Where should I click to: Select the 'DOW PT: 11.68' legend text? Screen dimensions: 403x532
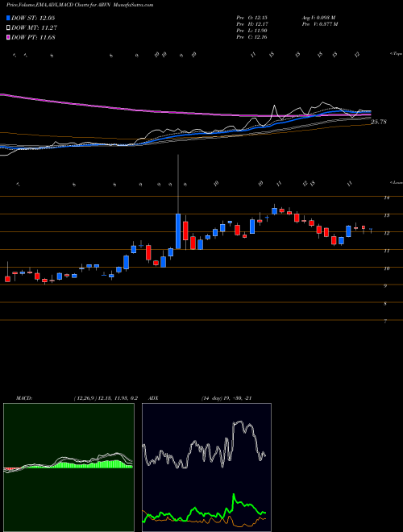pyautogui.click(x=33, y=37)
